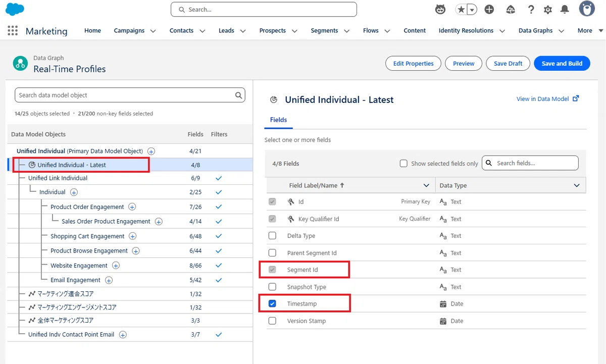The height and width of the screenshot is (364, 606).
Task: Check the Parent Segment Id checkbox
Action: click(272, 253)
